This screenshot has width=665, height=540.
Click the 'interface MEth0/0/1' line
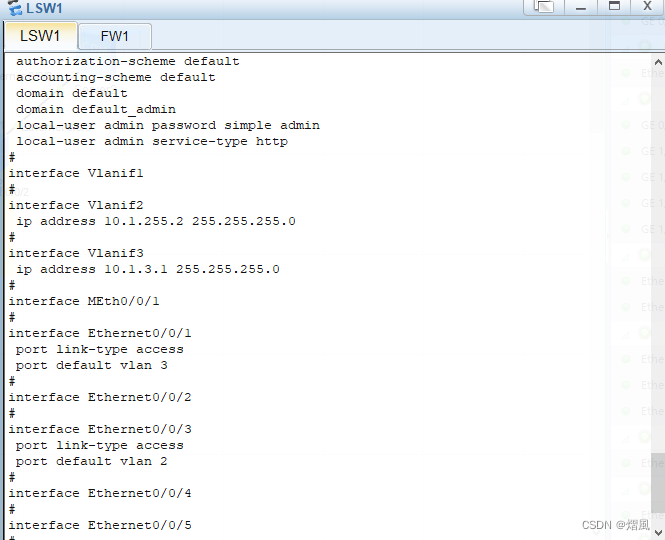tap(84, 301)
